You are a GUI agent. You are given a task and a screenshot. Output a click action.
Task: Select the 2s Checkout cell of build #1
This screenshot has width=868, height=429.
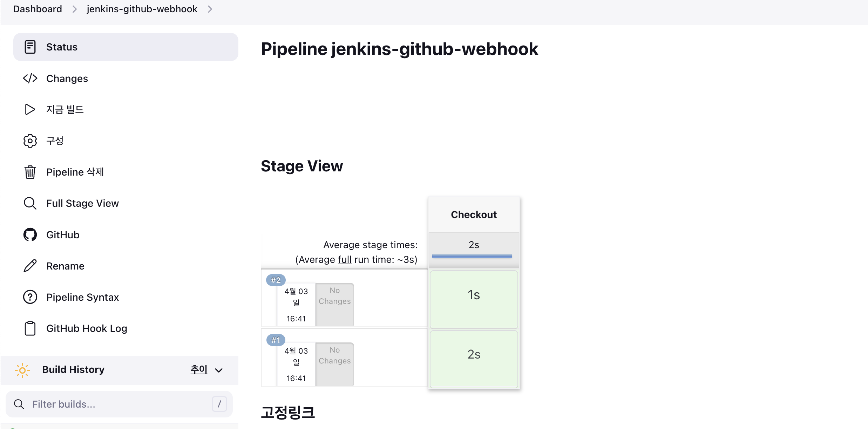click(474, 359)
